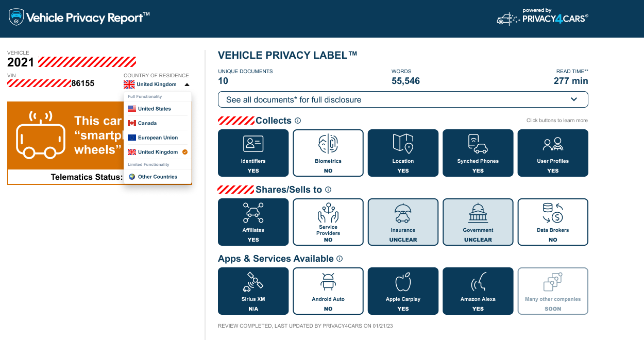Click the UK flag in country selector
The image size is (644, 340).
coord(129,84)
